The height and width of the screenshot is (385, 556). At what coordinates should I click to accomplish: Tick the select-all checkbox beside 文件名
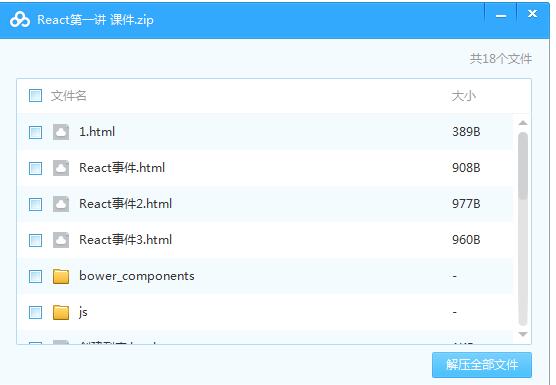[35, 95]
